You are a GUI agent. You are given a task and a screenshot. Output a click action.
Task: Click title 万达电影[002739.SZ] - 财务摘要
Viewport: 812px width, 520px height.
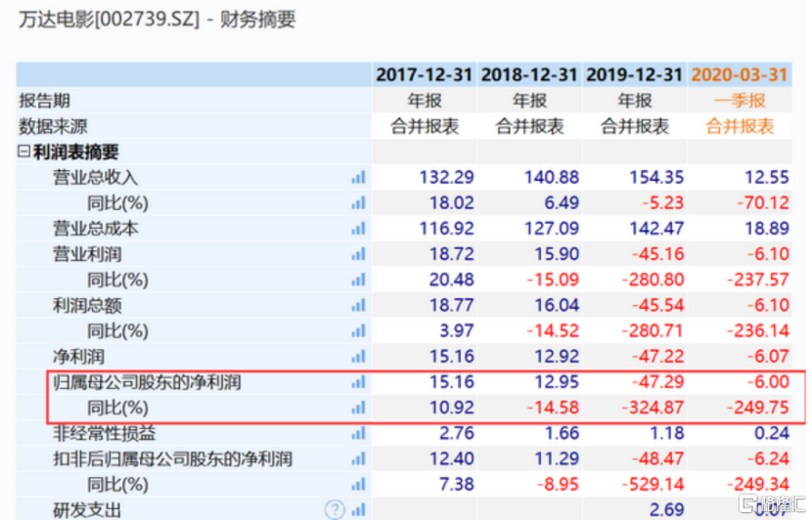coord(157,20)
